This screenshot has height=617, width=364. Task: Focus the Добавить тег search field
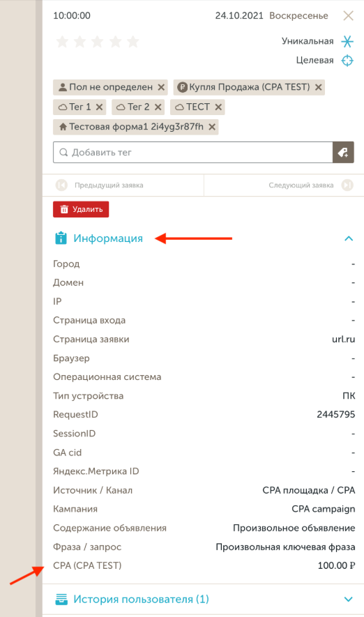click(x=193, y=152)
